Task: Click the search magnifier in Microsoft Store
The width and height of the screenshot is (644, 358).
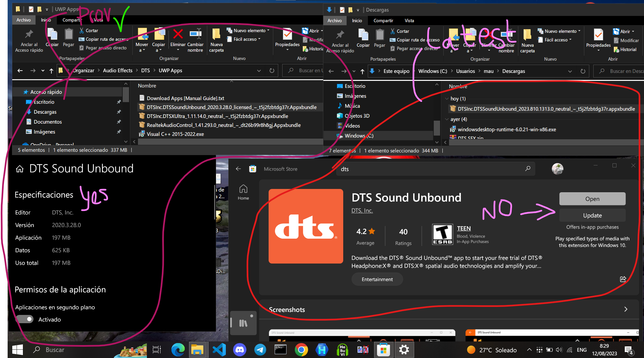Action: click(528, 169)
